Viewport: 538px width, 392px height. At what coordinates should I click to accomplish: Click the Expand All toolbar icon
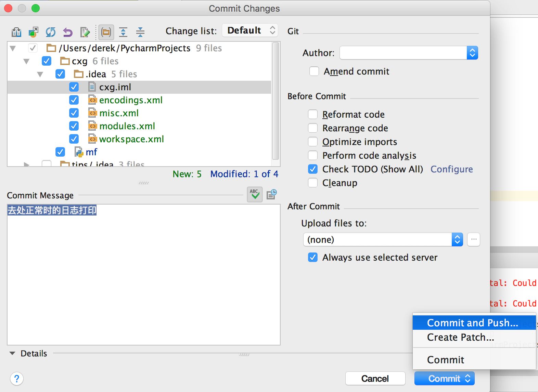point(123,32)
